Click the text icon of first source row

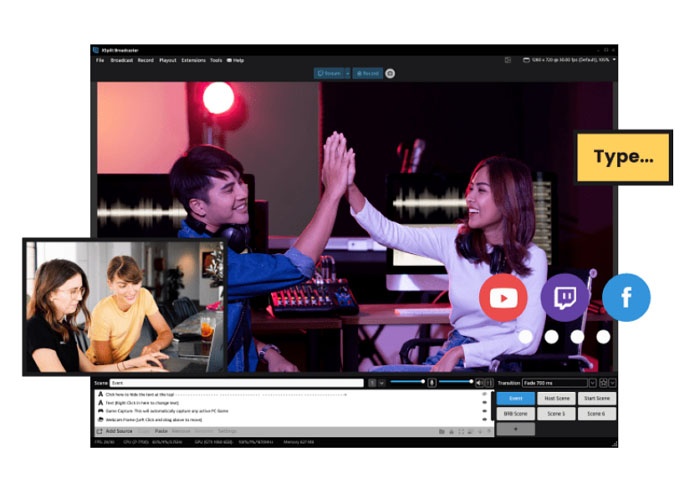[x=100, y=395]
